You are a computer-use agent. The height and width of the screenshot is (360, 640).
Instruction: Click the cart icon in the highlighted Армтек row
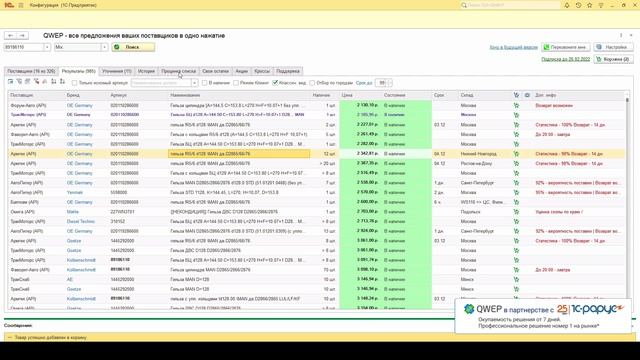coord(516,154)
